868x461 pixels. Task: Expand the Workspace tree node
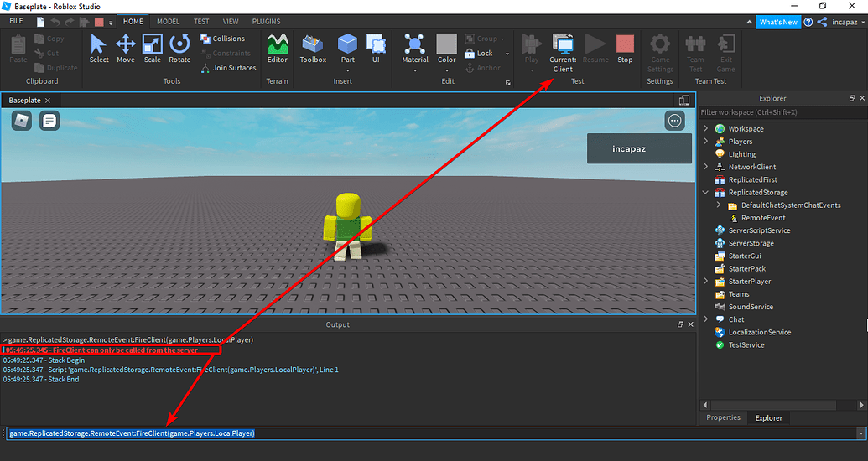(706, 128)
